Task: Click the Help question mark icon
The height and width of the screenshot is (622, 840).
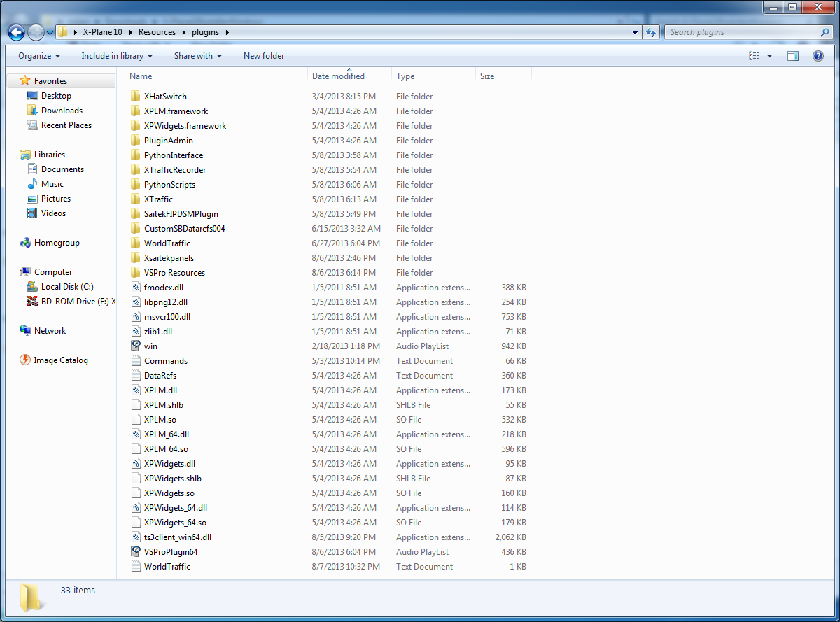Action: tap(818, 56)
